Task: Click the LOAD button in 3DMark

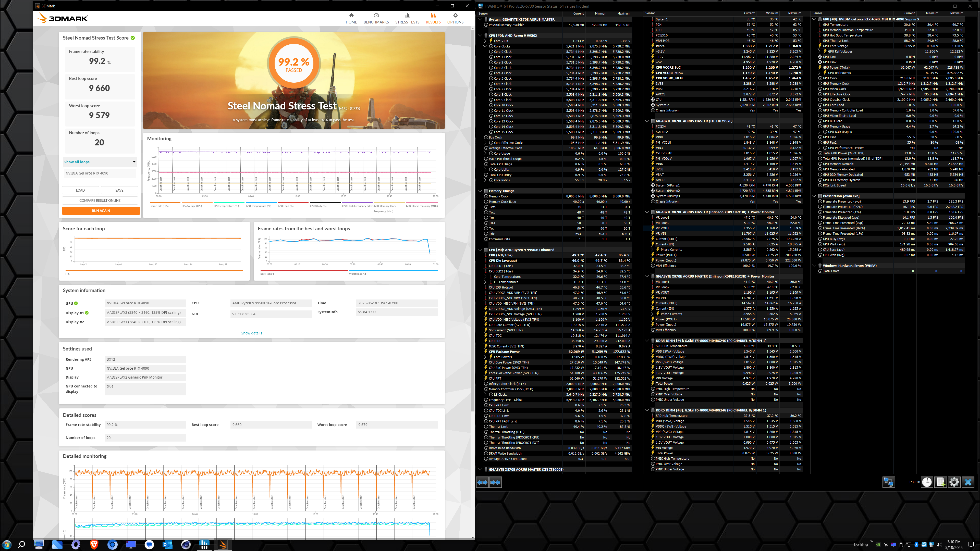Action: coord(80,190)
